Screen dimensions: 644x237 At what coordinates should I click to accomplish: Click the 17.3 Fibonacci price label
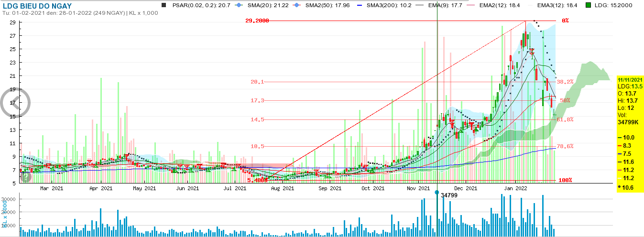(257, 101)
